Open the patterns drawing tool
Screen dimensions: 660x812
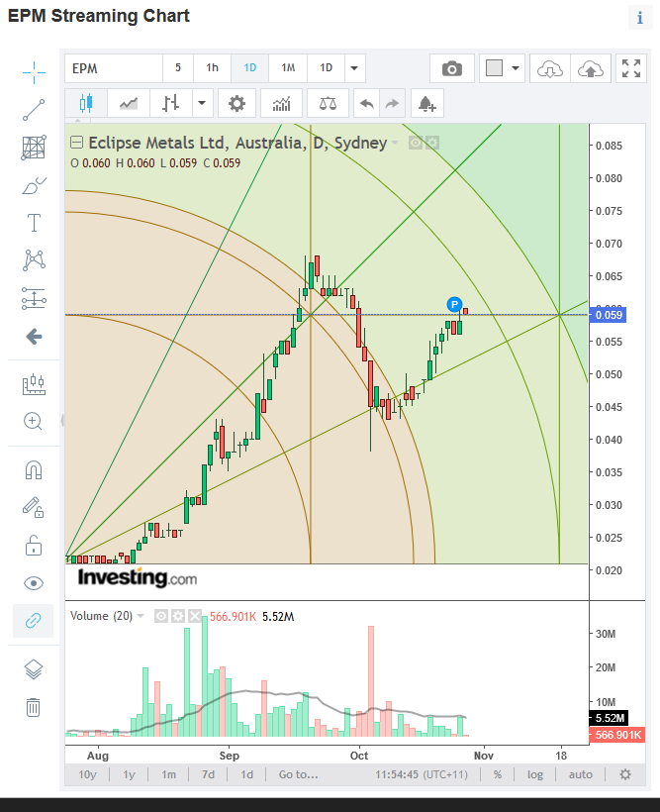[x=34, y=260]
